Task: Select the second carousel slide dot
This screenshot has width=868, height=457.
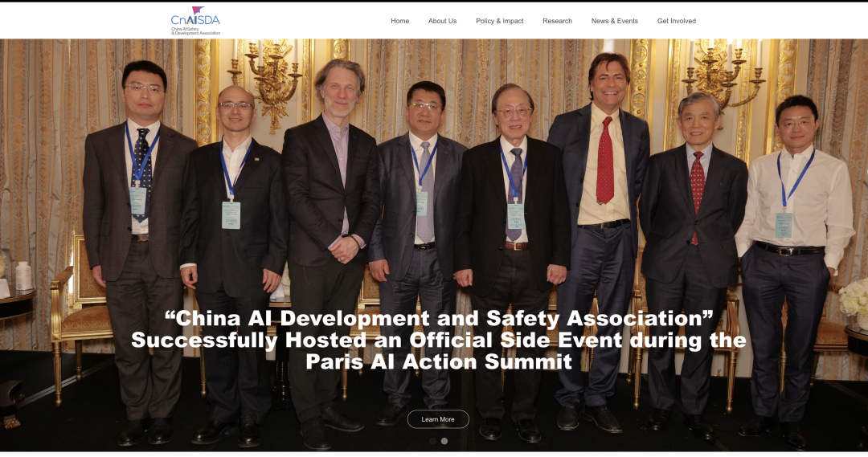Action: [444, 441]
